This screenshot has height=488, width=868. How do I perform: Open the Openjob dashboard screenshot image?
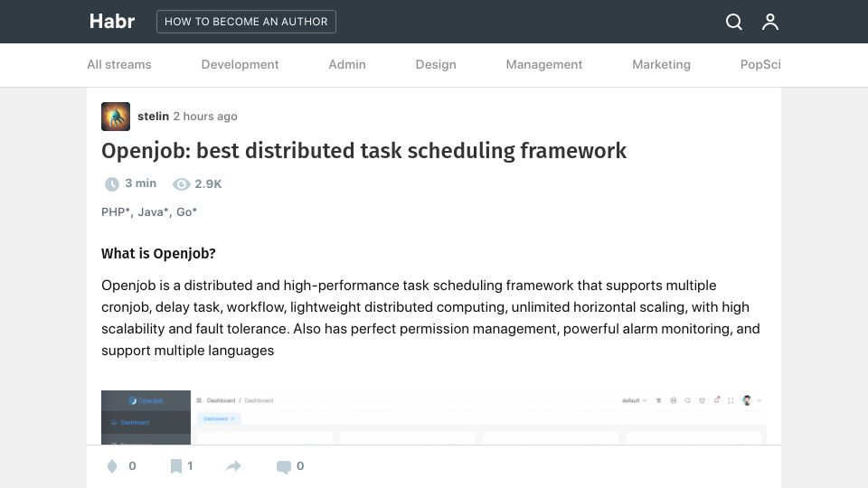click(433, 418)
